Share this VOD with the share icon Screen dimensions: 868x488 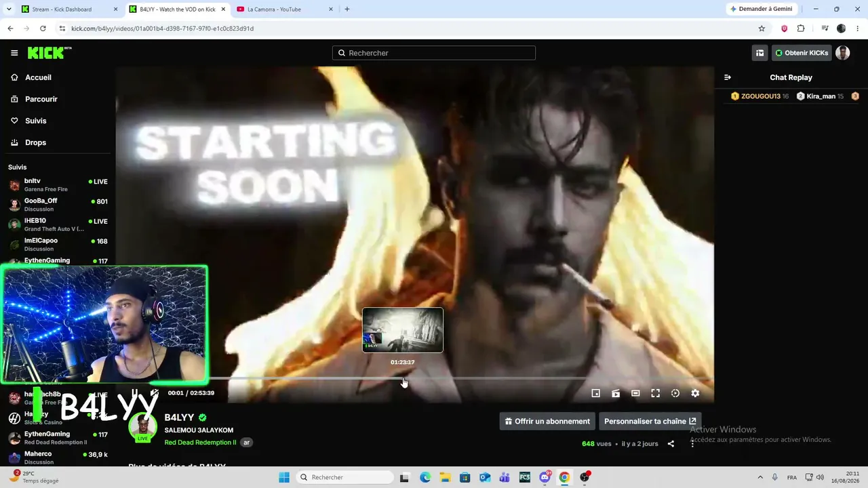[x=671, y=444]
